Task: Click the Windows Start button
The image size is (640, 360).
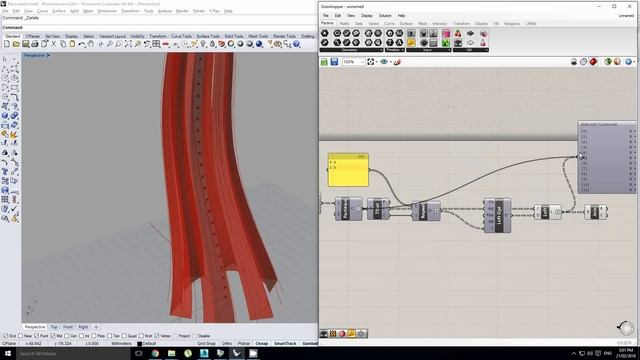Action: (x=8, y=353)
